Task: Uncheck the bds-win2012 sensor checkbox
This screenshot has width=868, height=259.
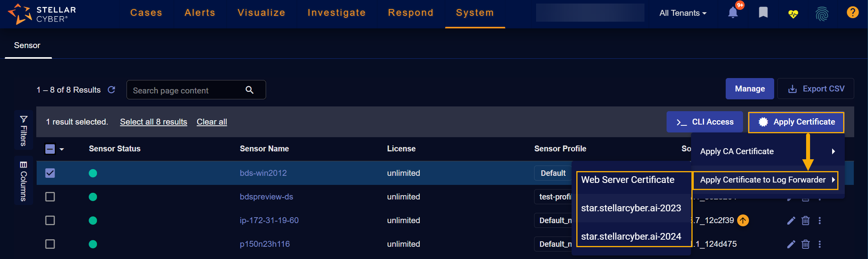Action: pyautogui.click(x=50, y=173)
